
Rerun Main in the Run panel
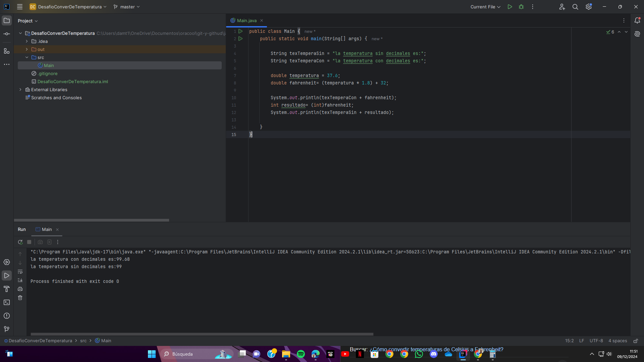coord(20,242)
